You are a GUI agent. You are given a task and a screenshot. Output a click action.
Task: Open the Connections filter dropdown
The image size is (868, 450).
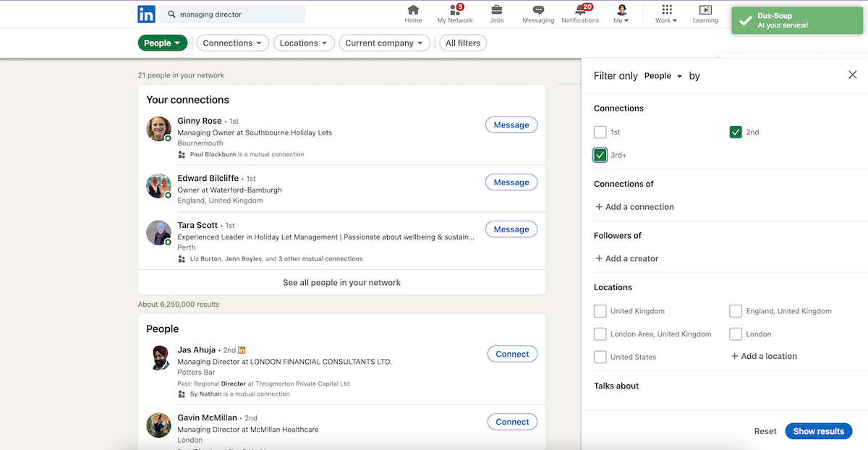[232, 43]
